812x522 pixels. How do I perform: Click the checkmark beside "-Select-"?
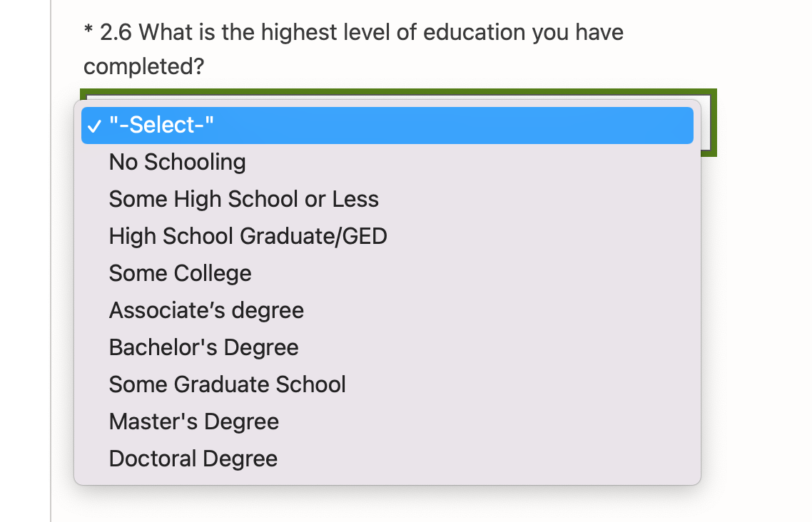[x=94, y=126]
